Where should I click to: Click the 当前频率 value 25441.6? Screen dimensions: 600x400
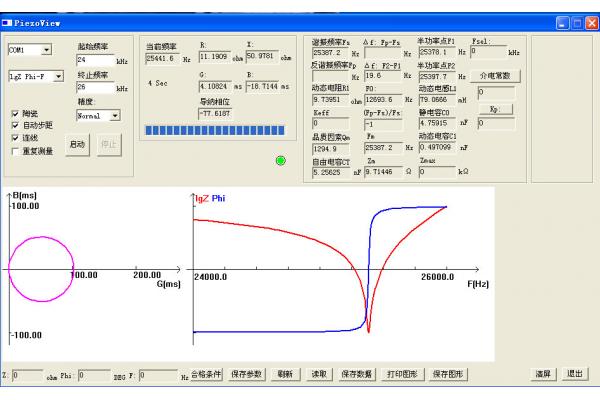click(x=163, y=59)
